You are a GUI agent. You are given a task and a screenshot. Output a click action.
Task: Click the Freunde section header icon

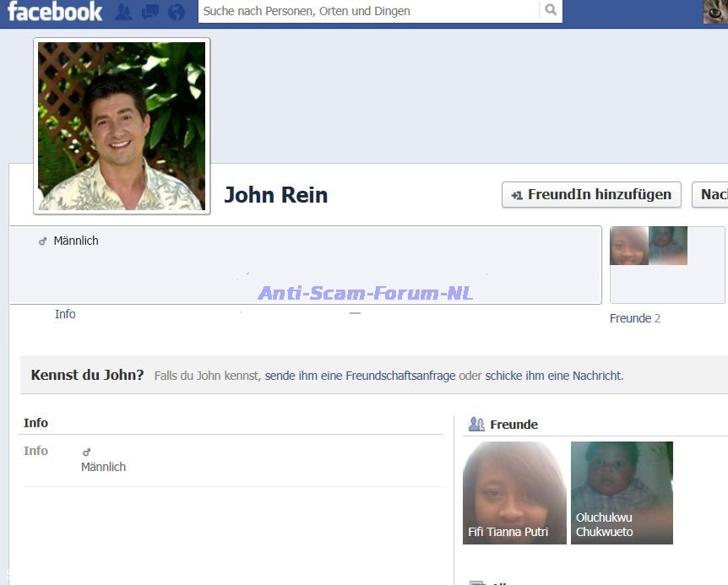click(x=476, y=425)
